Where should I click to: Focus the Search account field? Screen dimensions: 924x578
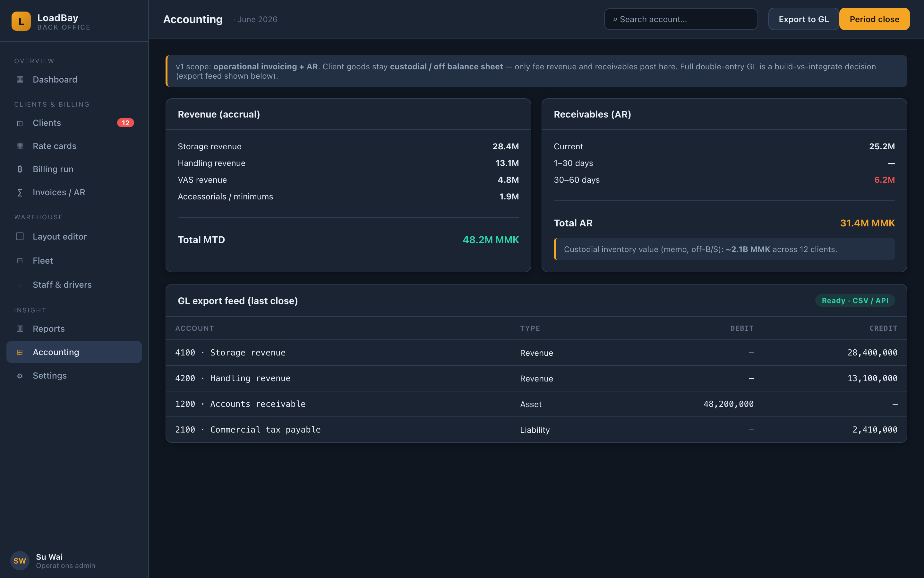tap(681, 19)
